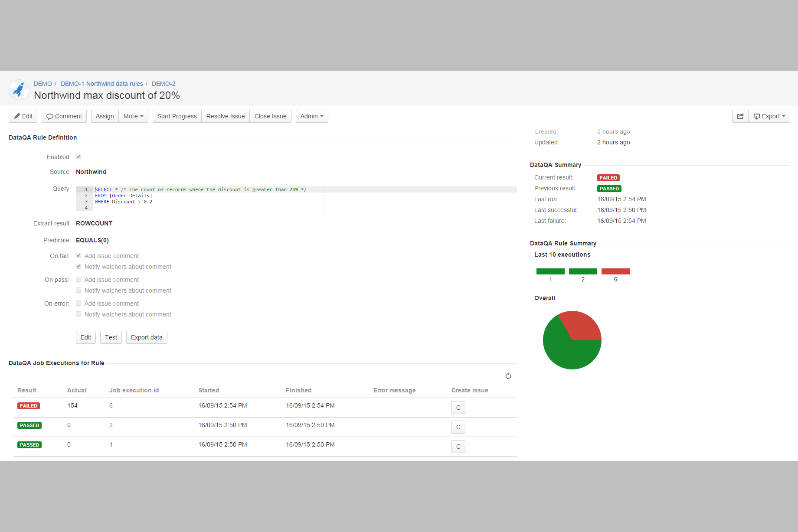Click the Resolve Issue workflow button
The height and width of the screenshot is (532, 798).
(x=226, y=116)
